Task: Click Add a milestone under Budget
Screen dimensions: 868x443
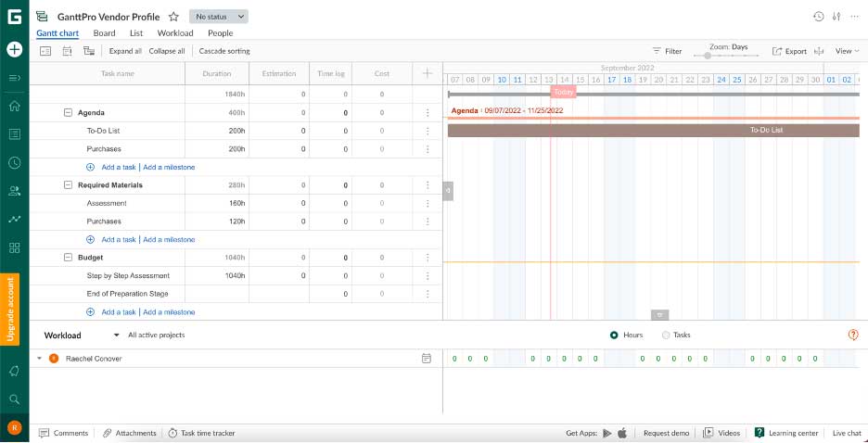Action: coord(169,312)
